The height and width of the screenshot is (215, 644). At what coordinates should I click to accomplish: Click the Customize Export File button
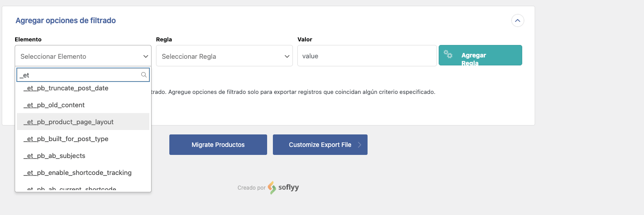tap(320, 145)
